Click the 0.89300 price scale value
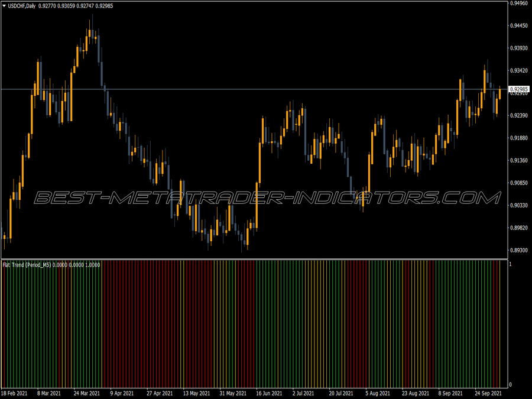 [x=519, y=251]
